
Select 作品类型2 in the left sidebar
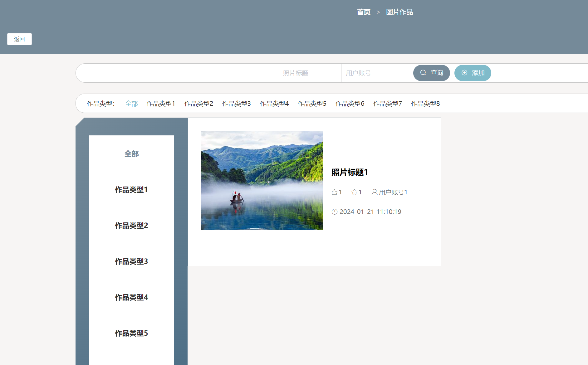point(131,226)
